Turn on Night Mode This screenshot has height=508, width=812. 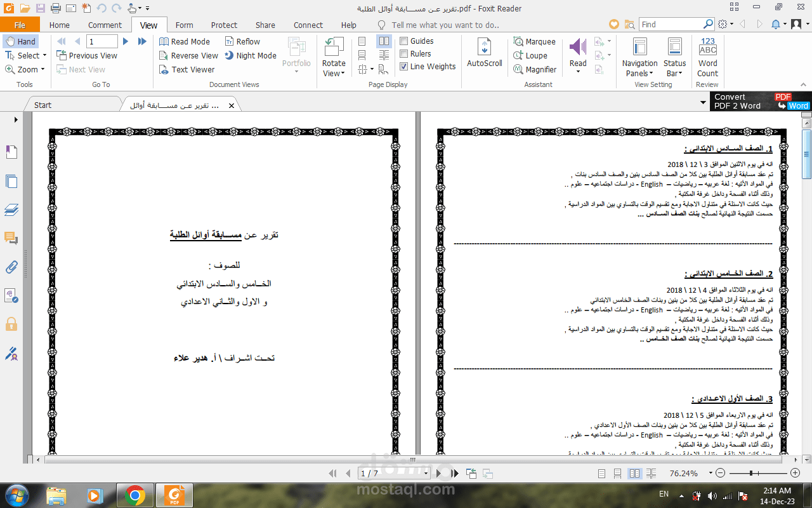tap(250, 55)
